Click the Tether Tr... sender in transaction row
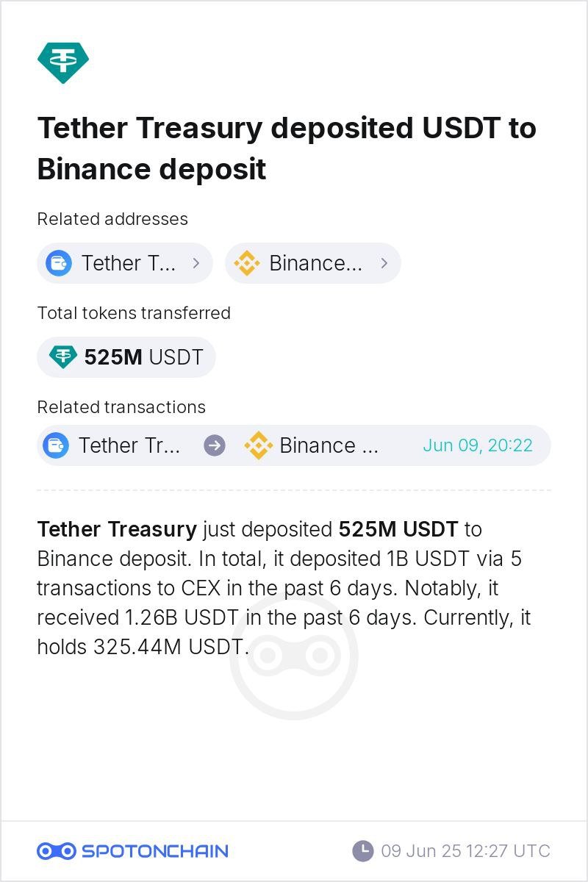Screen dimensions: 588x882 tap(129, 445)
